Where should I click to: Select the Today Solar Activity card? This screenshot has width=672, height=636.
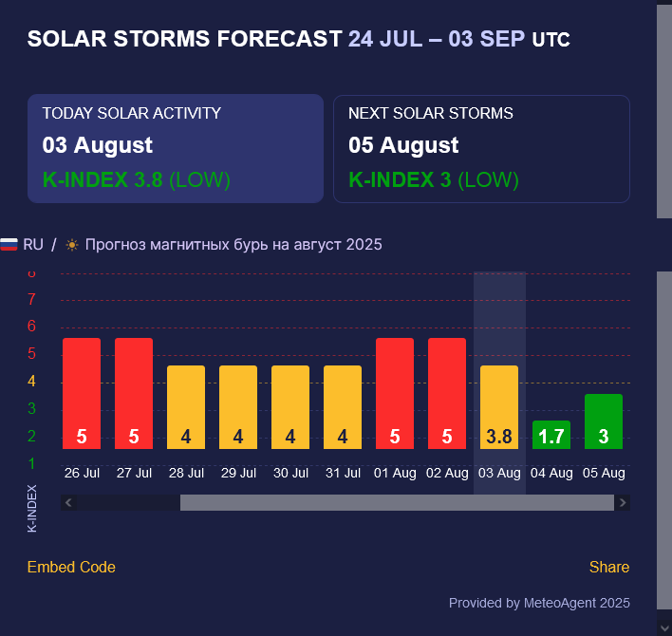point(176,148)
